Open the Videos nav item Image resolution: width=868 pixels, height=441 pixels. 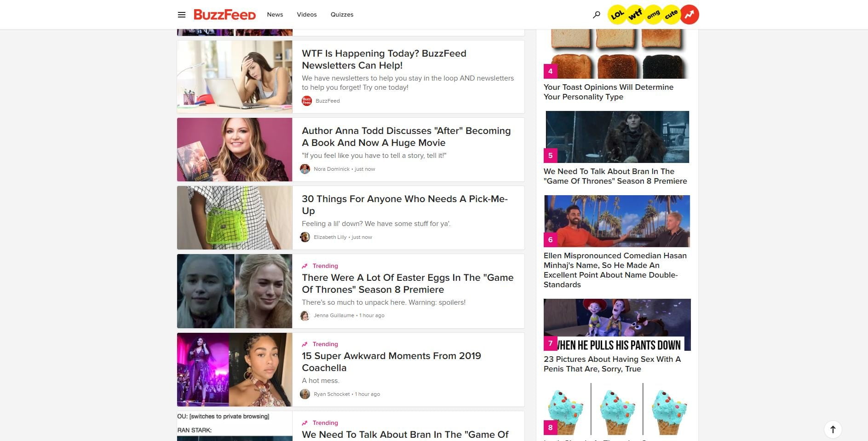[307, 15]
